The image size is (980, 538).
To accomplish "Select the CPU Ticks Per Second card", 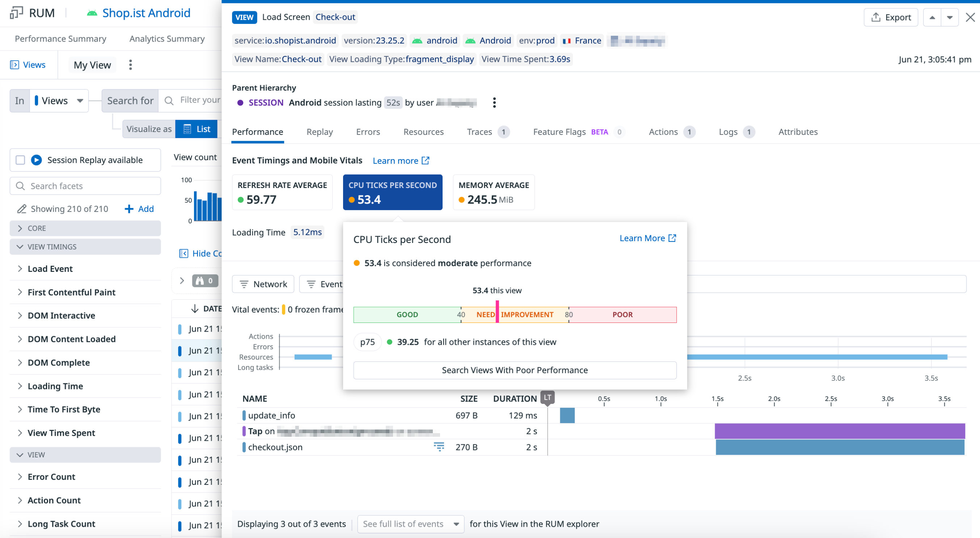I will point(392,192).
